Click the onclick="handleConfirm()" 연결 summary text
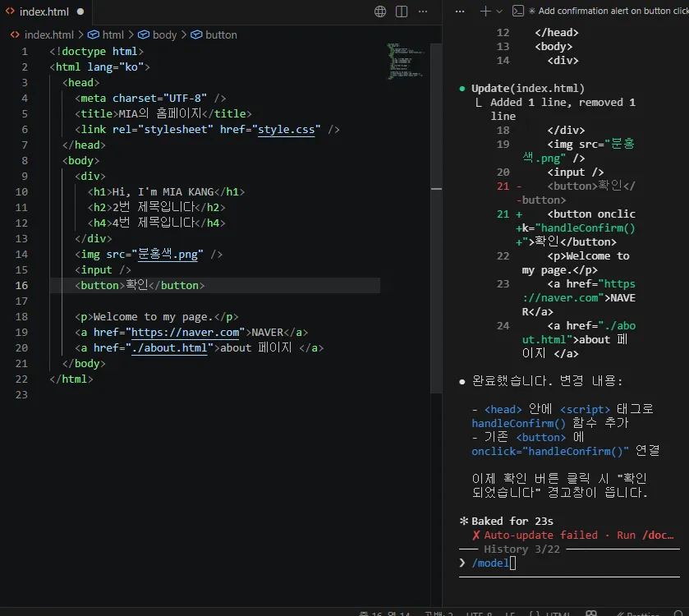The image size is (689, 616). 565,451
